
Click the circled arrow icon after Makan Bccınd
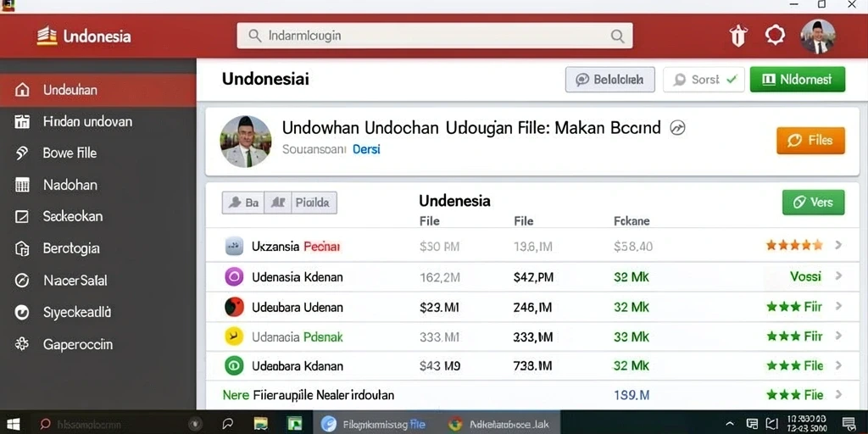[677, 128]
